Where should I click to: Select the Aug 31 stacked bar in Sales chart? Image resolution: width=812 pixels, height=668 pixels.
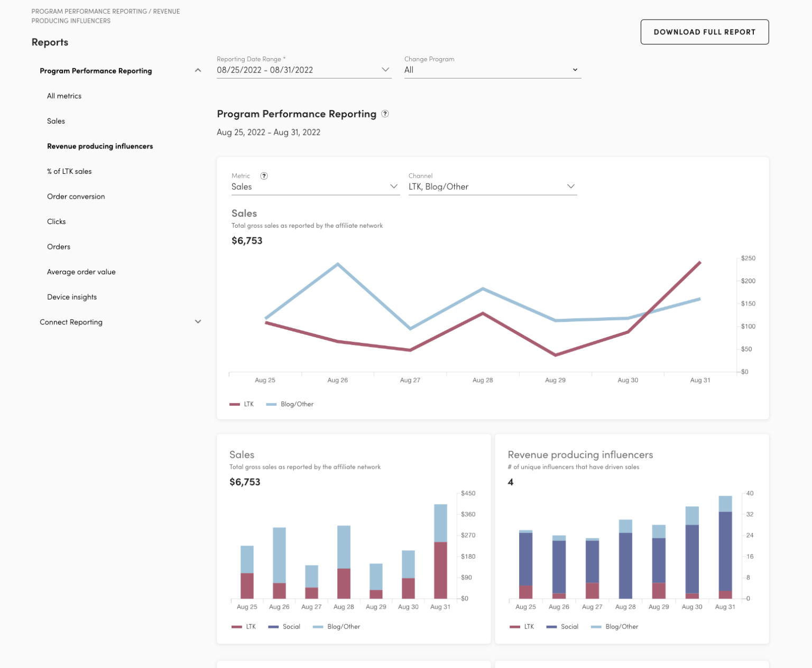[x=440, y=550]
